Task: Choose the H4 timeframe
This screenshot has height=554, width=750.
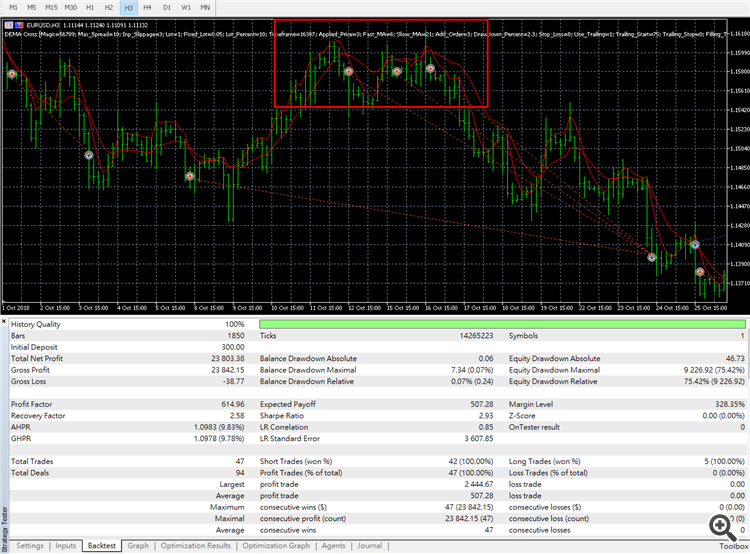Action: [147, 7]
